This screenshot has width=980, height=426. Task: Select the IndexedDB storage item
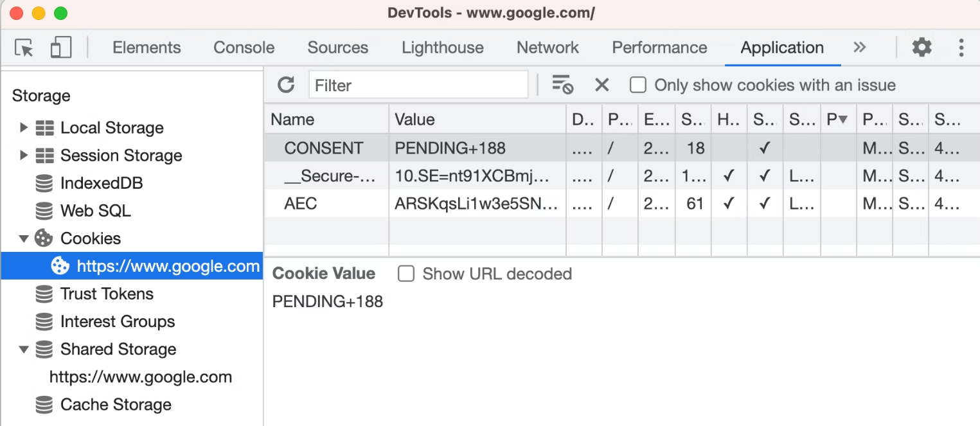point(101,183)
